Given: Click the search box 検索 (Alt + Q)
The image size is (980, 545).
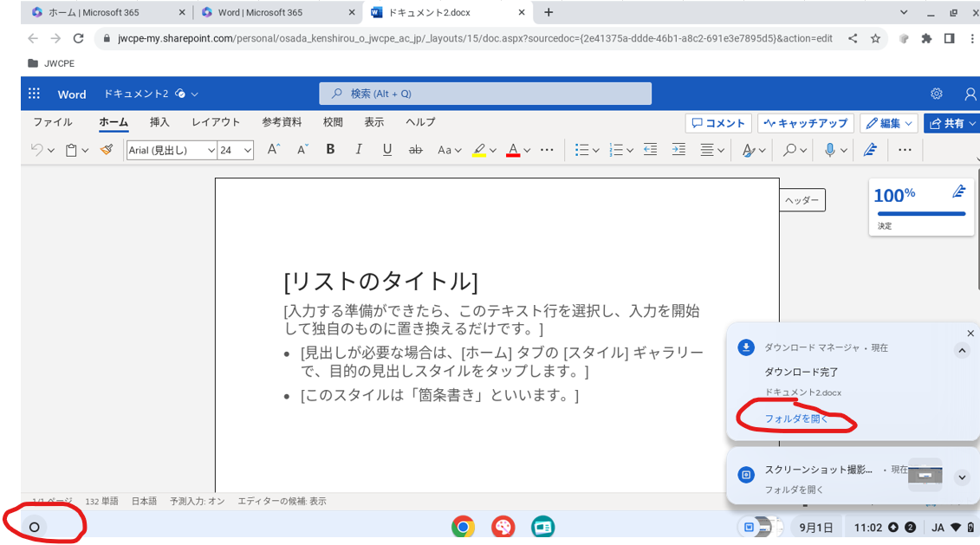Looking at the screenshot, I should [x=485, y=94].
